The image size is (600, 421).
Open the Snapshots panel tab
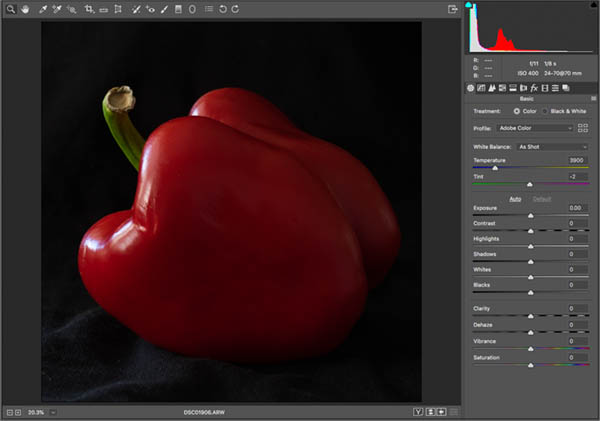click(x=566, y=88)
